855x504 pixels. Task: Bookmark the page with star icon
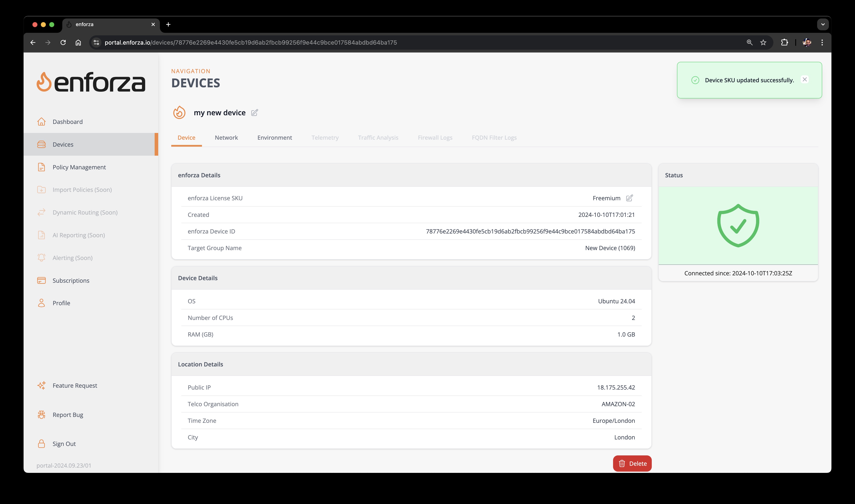click(763, 42)
